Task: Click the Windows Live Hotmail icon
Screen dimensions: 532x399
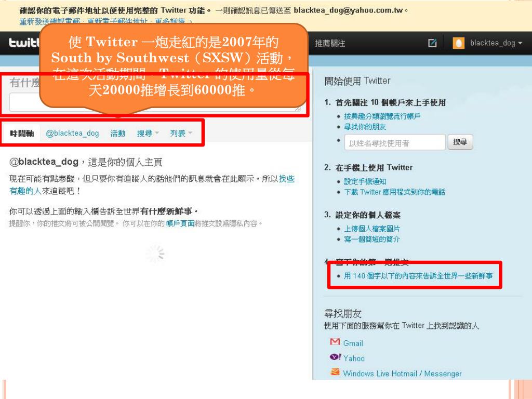Action: 335,372
